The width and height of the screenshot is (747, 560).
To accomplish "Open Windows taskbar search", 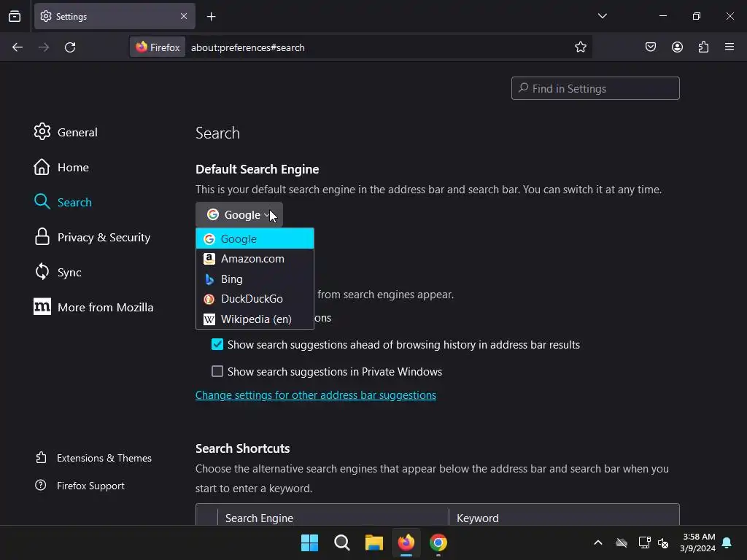I will tap(341, 542).
